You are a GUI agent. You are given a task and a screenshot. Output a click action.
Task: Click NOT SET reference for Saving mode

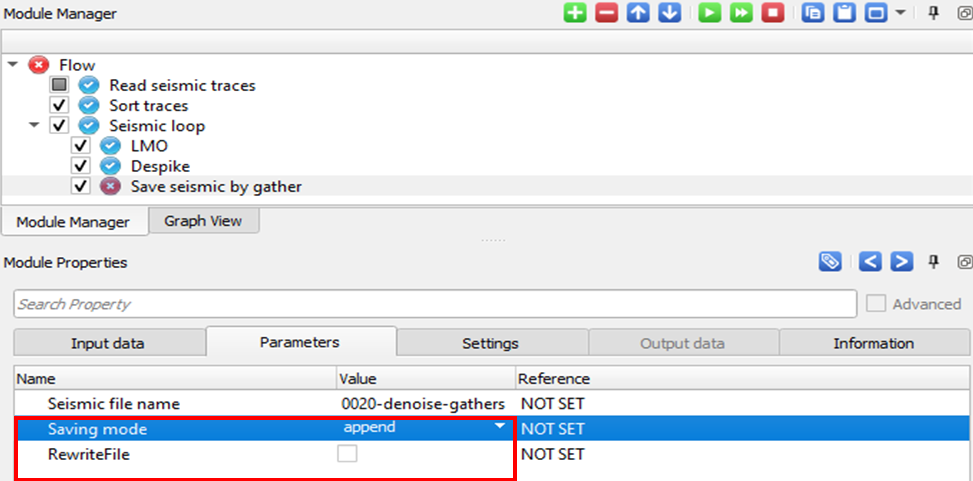pos(552,428)
